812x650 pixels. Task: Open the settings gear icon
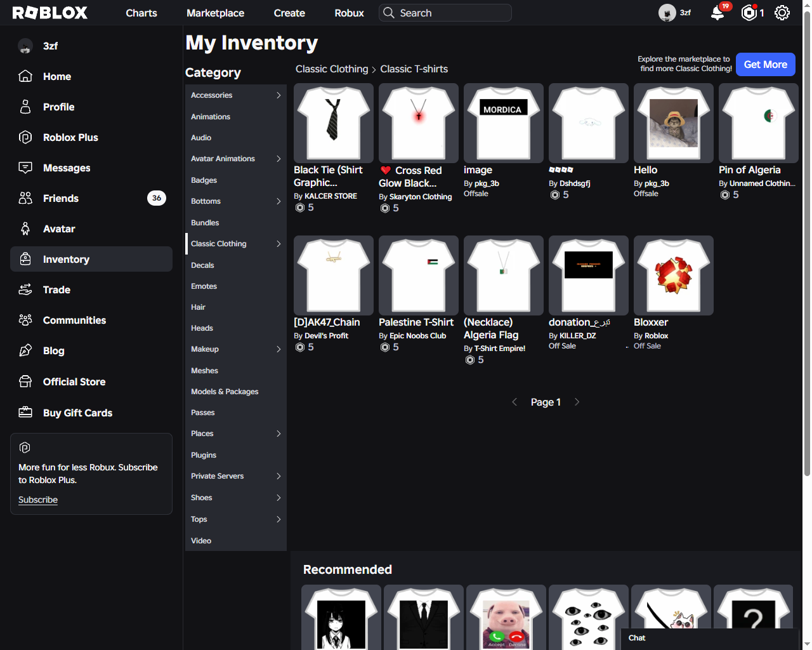[782, 13]
